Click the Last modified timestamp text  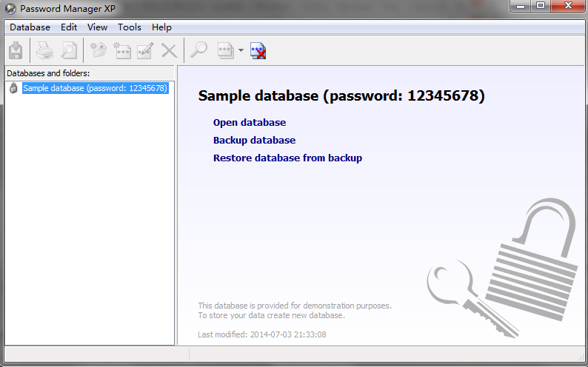(262, 334)
